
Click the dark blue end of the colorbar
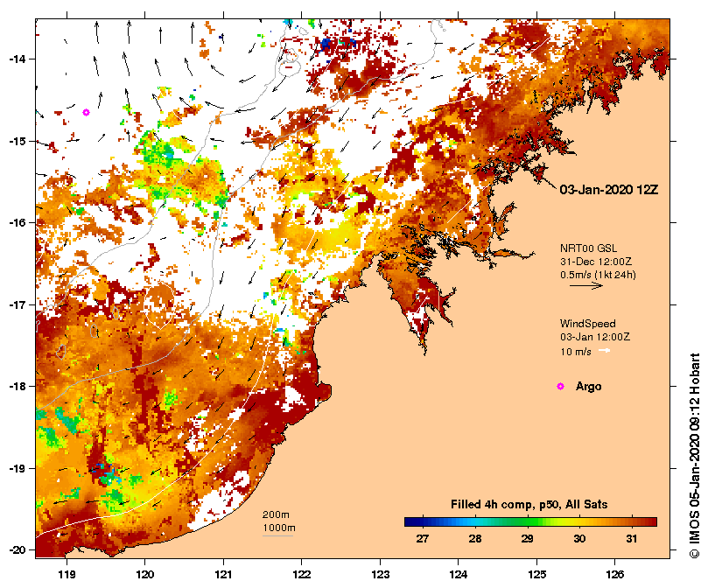(409, 522)
